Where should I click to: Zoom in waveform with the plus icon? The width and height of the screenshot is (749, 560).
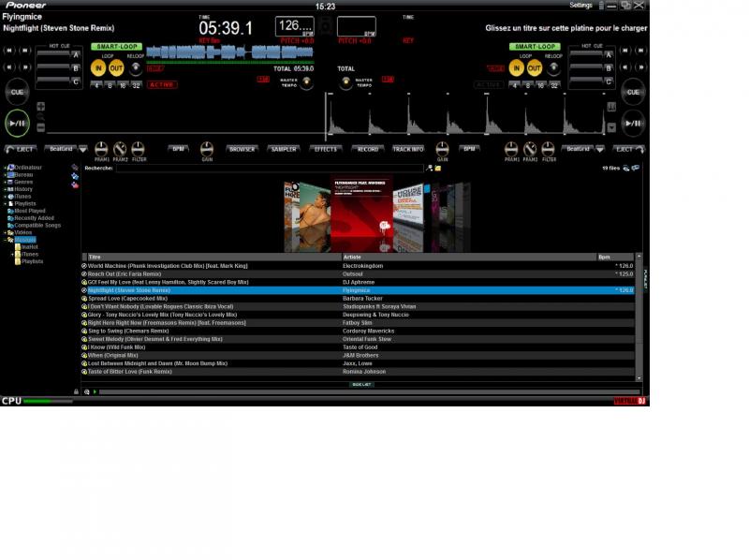[x=40, y=107]
